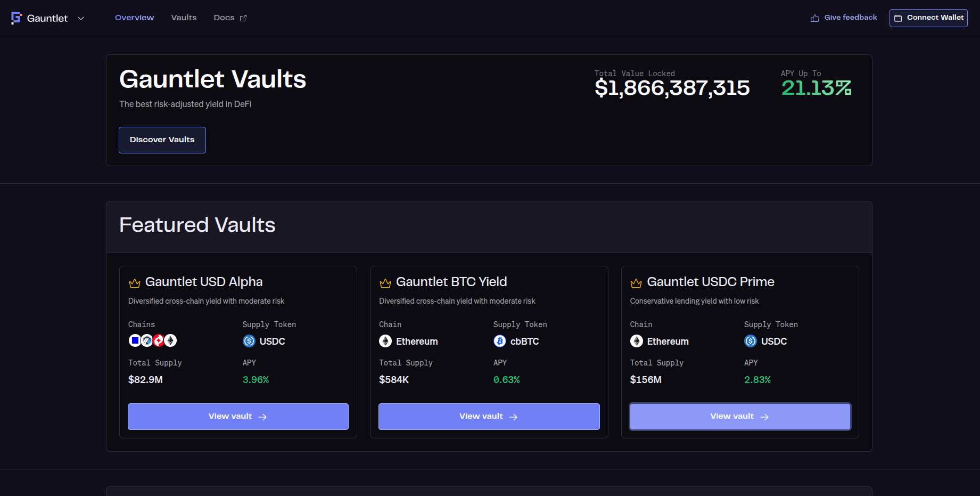The width and height of the screenshot is (980, 496).
Task: Click the crown icon beside Gauntlet BTC Yield
Action: [385, 283]
